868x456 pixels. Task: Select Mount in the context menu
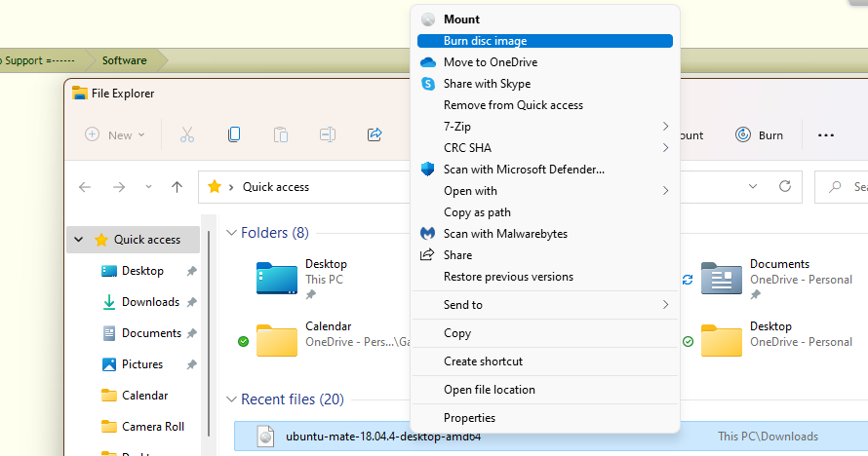(x=545, y=19)
